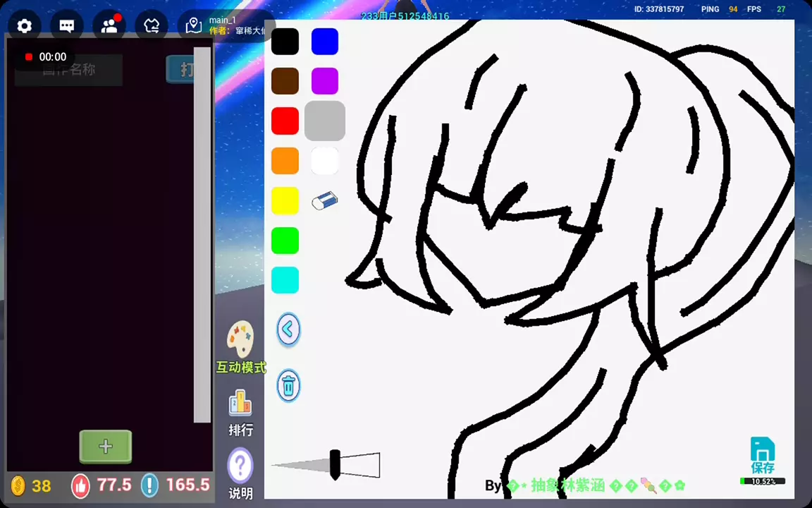Click the partially hidden blue button

coord(180,69)
